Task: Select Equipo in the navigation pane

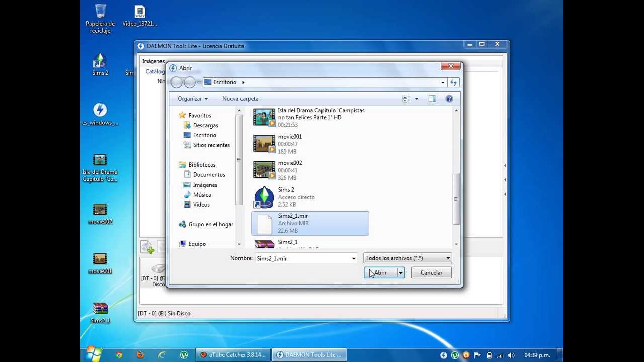Action: click(197, 244)
